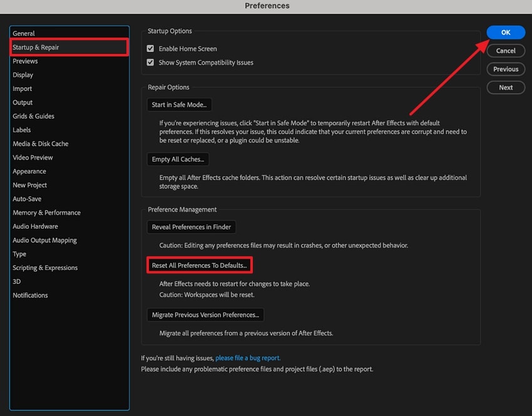The height and width of the screenshot is (416, 532).
Task: Select Startup & Repair in sidebar
Action: click(x=69, y=47)
